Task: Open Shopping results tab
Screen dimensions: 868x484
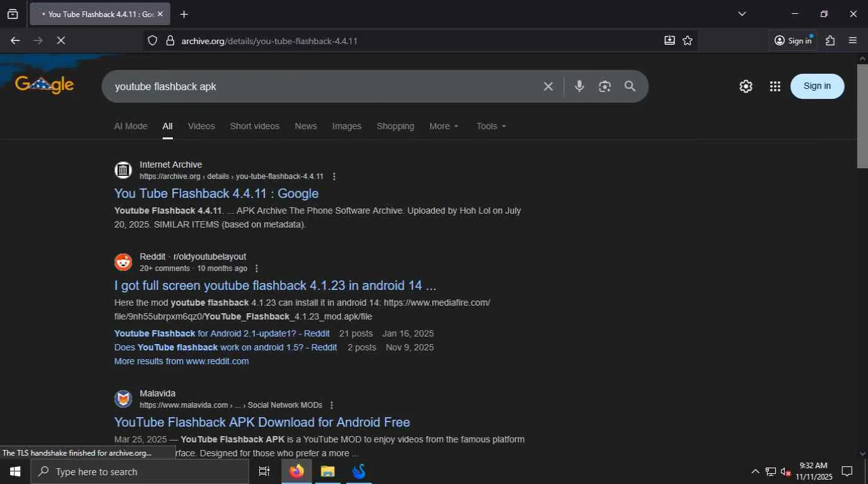Action: pos(396,126)
